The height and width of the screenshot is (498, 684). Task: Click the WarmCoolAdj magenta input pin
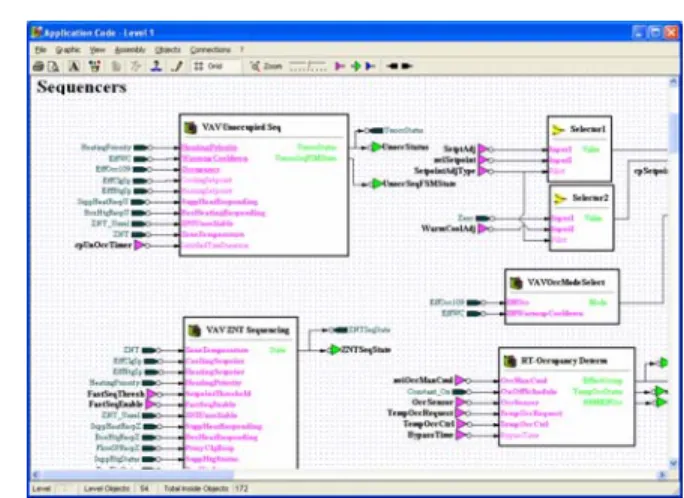[482, 229]
